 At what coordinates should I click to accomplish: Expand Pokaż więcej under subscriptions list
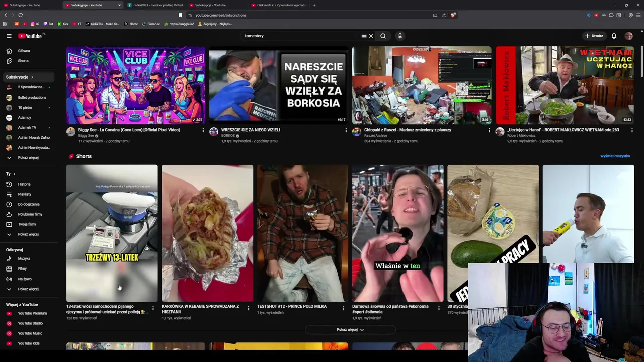[x=28, y=158]
